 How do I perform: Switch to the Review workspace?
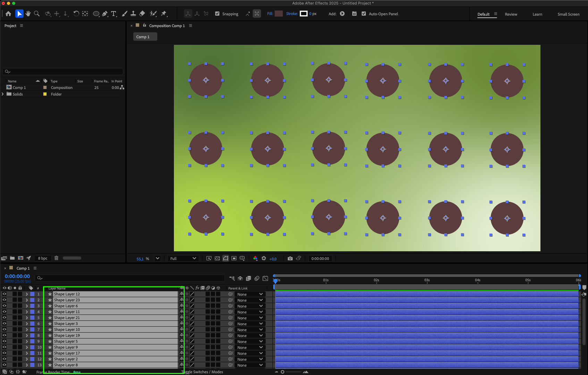point(511,14)
